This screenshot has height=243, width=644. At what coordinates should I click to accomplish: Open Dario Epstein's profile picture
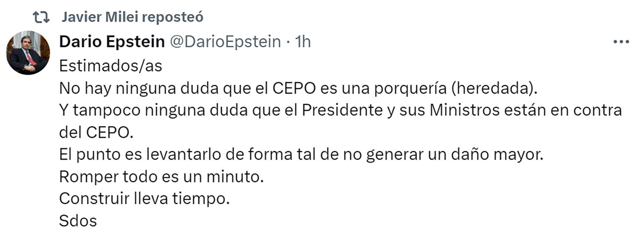pos(28,53)
